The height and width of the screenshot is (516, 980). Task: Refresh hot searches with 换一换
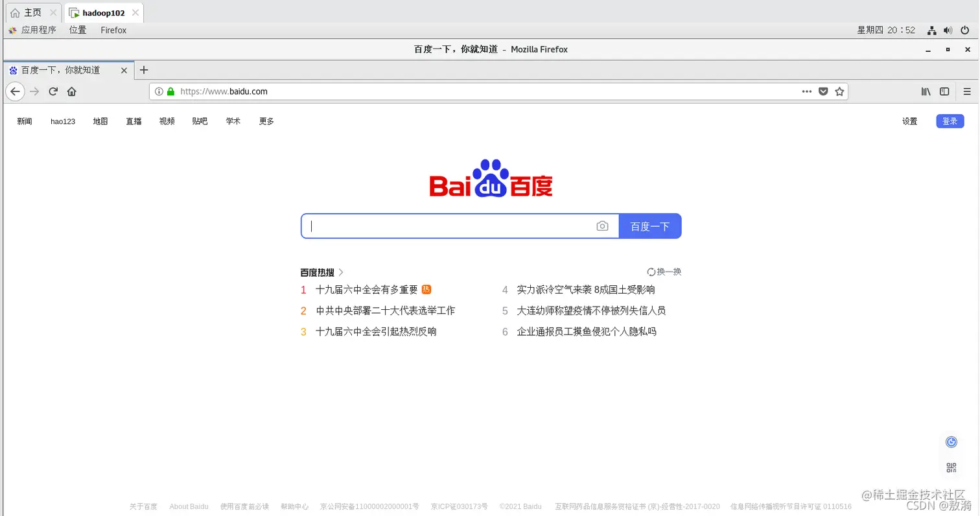click(664, 272)
